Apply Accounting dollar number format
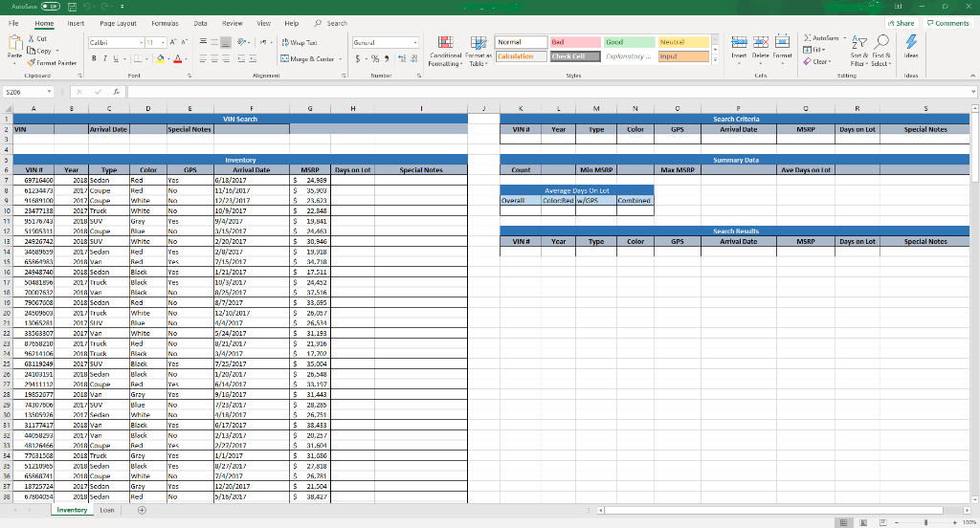 [360, 58]
